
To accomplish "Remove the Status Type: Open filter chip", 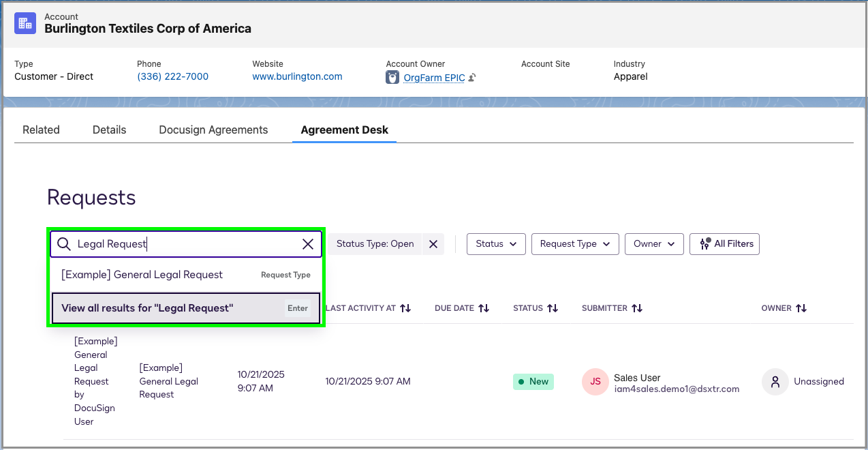I will click(x=433, y=243).
